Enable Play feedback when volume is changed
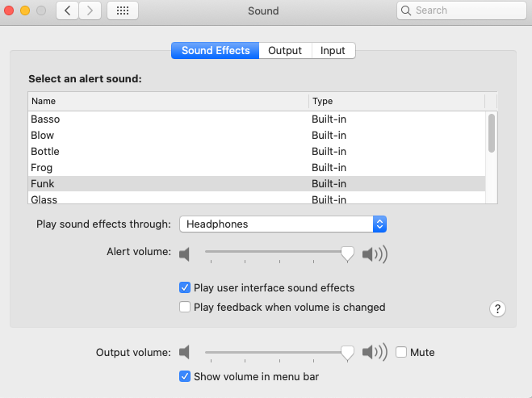This screenshot has width=532, height=398. coord(185,307)
